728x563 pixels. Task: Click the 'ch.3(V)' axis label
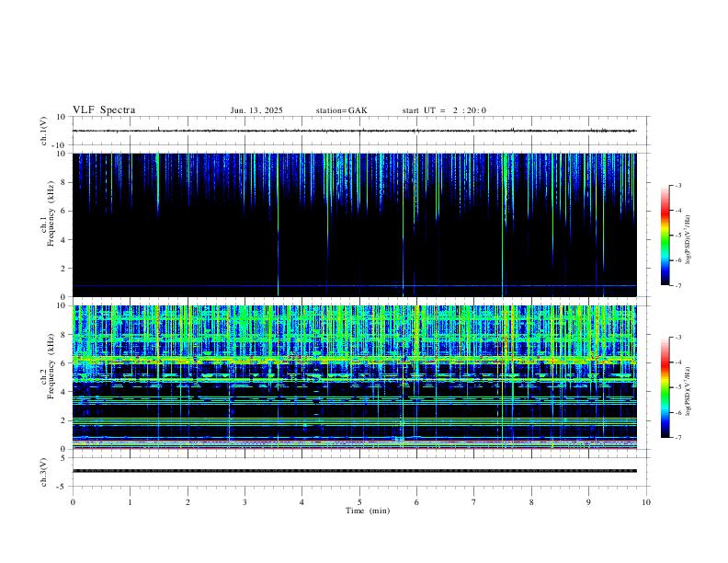[x=44, y=472]
